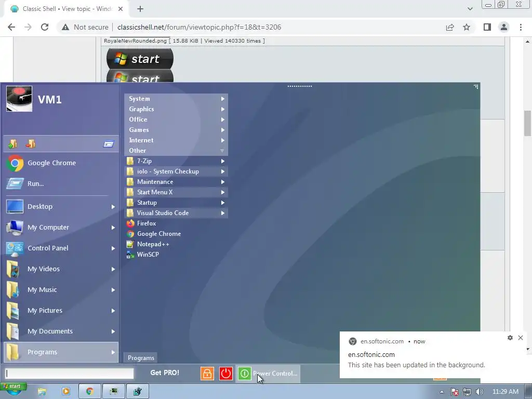Toggle Chrome side panel icon
This screenshot has width=532, height=399.
[487, 27]
